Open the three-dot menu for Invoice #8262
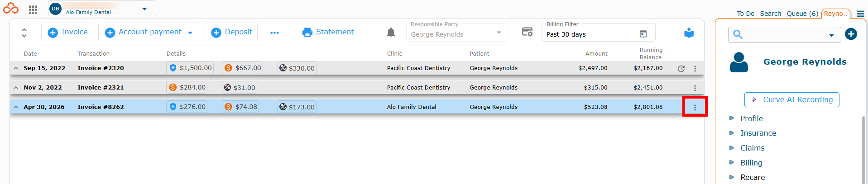Screen dimensions: 868x184 pos(695,108)
